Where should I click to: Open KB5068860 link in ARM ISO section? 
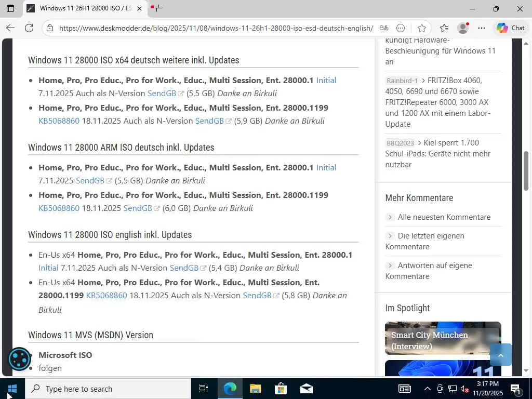tap(59, 208)
